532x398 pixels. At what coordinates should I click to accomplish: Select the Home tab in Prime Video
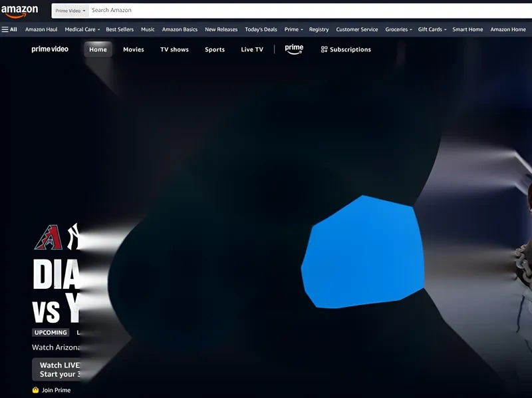pyautogui.click(x=98, y=49)
